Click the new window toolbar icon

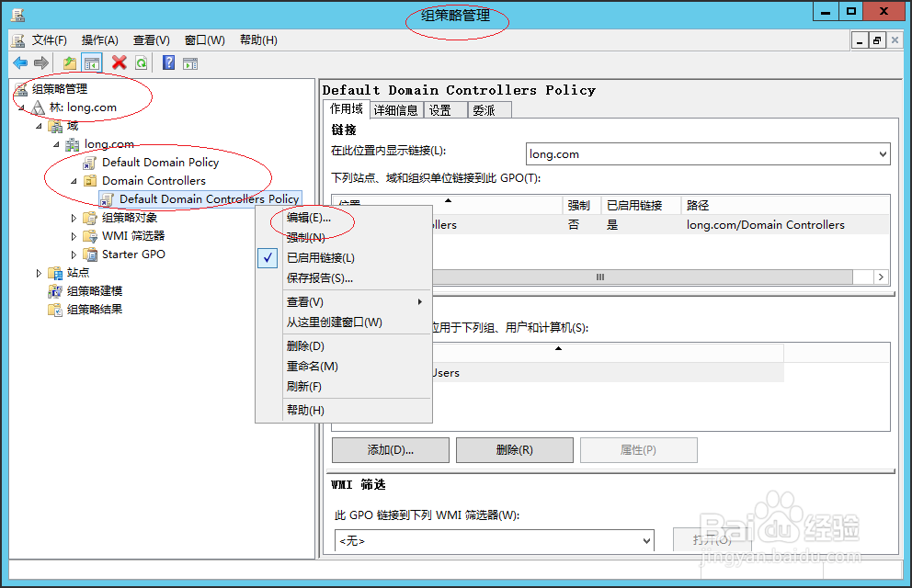pyautogui.click(x=189, y=62)
